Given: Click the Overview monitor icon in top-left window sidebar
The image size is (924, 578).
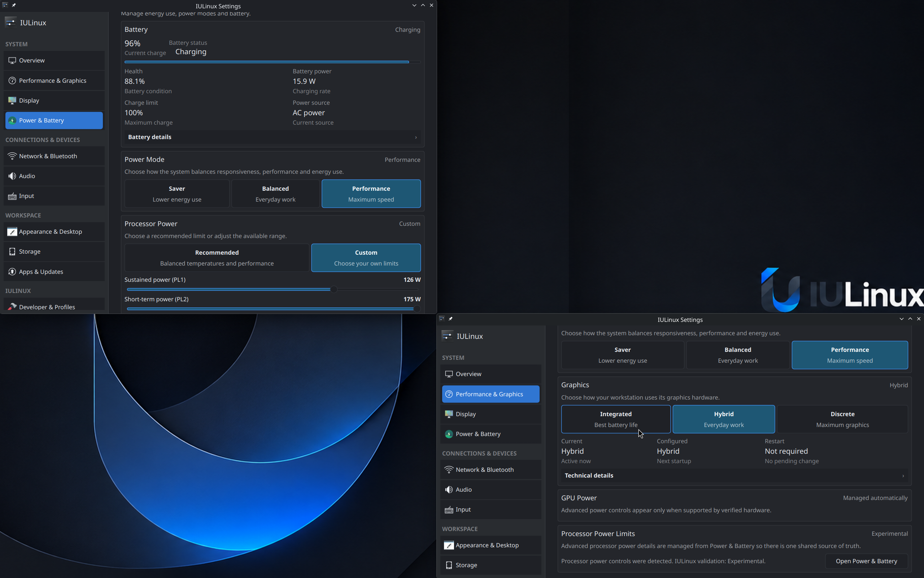Looking at the screenshot, I should tap(12, 60).
